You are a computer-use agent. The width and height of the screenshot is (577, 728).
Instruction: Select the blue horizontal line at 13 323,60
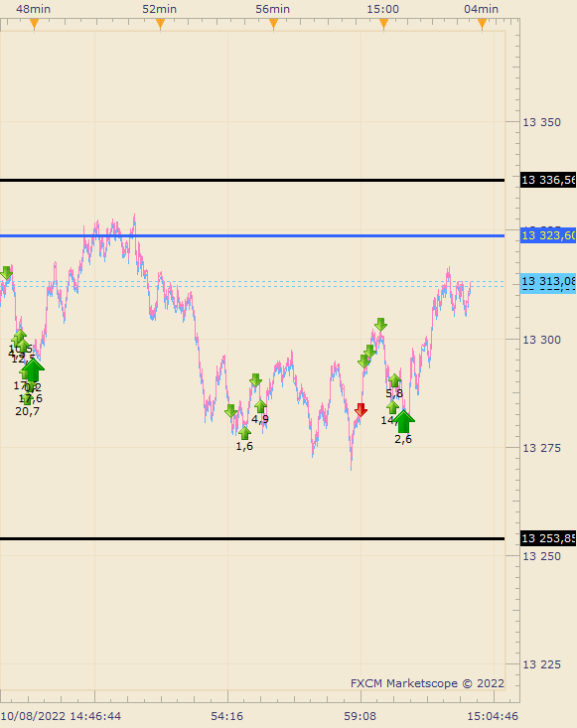(x=252, y=235)
